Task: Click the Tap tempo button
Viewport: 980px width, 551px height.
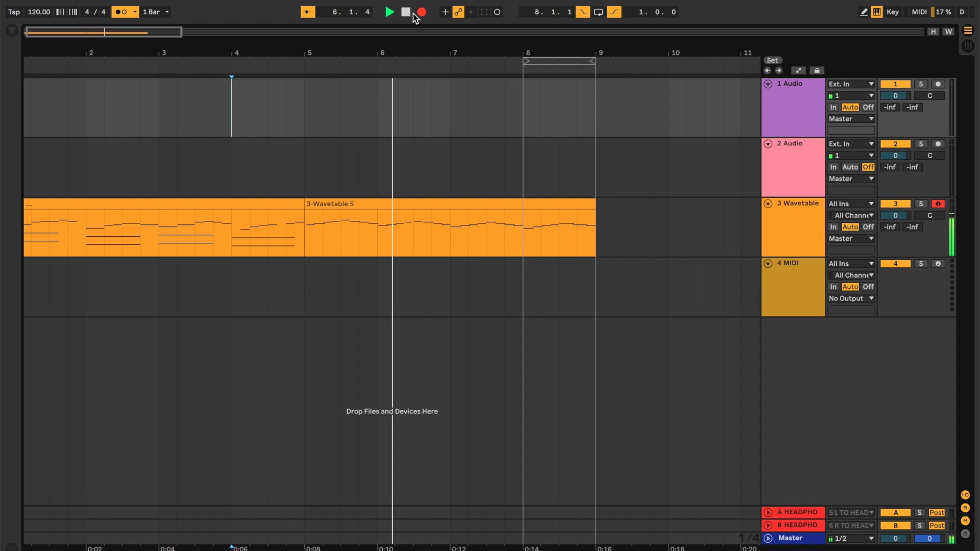Action: tap(14, 12)
